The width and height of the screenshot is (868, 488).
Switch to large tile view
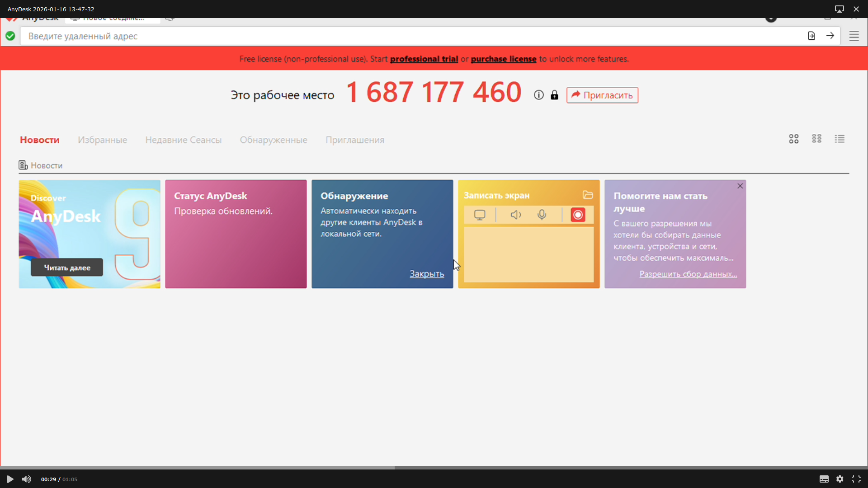(x=794, y=139)
